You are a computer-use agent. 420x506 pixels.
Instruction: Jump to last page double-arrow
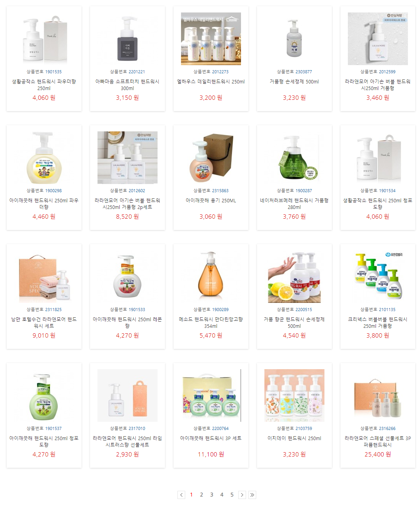tap(252, 495)
